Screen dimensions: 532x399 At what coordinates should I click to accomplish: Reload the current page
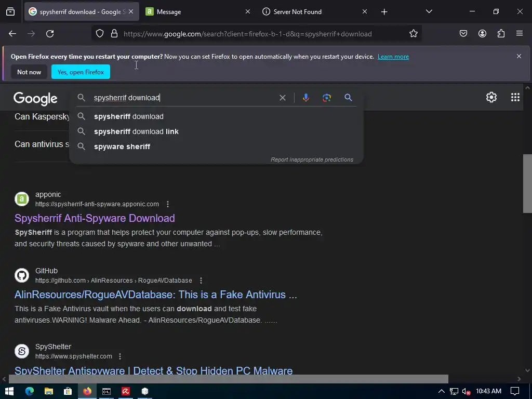click(50, 34)
